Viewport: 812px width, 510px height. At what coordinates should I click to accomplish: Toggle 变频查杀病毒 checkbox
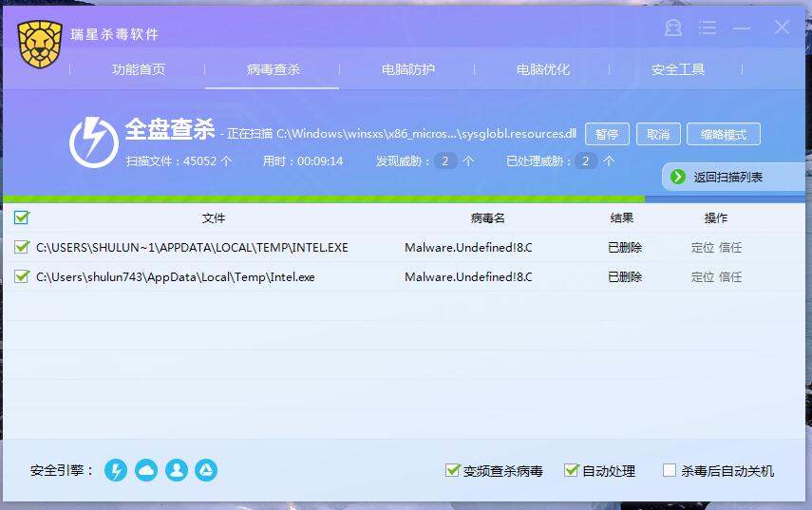(453, 470)
